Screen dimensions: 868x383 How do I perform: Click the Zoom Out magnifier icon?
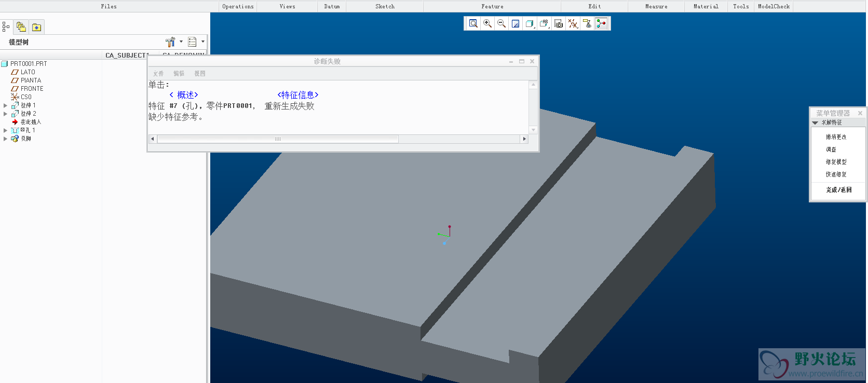501,23
